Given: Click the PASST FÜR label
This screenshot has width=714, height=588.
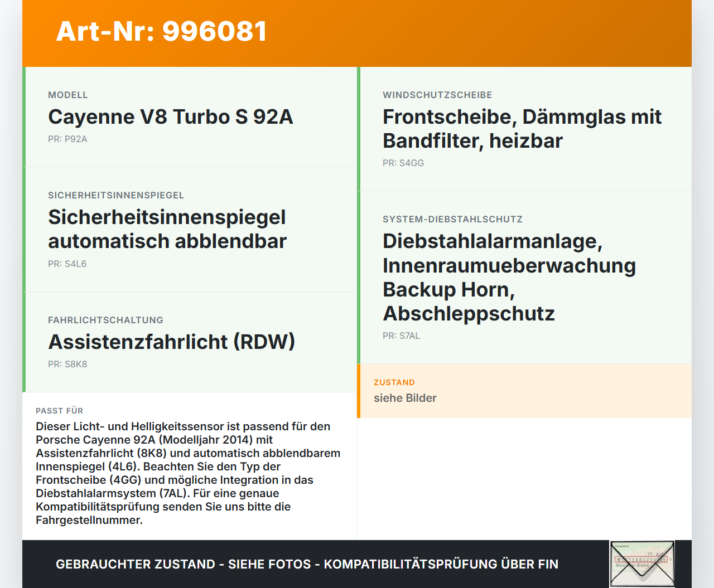Looking at the screenshot, I should click(x=59, y=411).
